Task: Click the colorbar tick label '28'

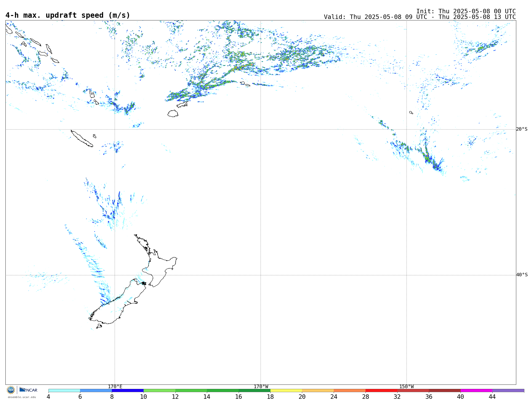Action: [366, 397]
